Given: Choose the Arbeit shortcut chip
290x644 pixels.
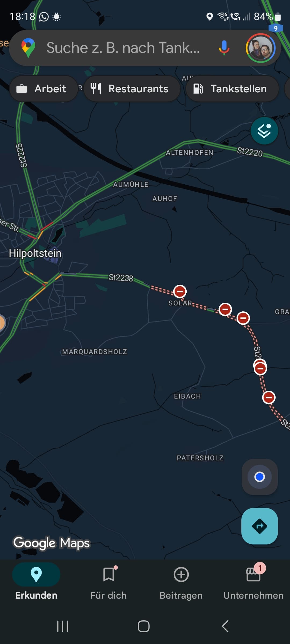Looking at the screenshot, I should (44, 89).
